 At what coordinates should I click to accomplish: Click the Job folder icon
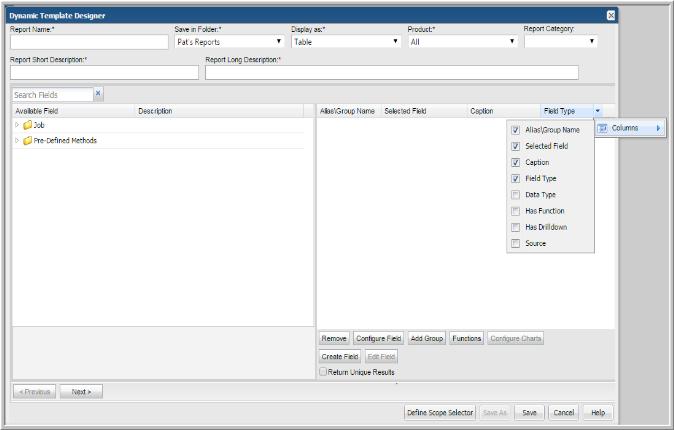(27, 125)
